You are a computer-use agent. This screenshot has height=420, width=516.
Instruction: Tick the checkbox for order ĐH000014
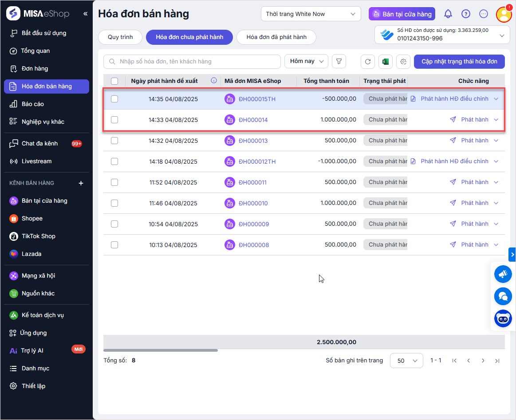point(114,120)
